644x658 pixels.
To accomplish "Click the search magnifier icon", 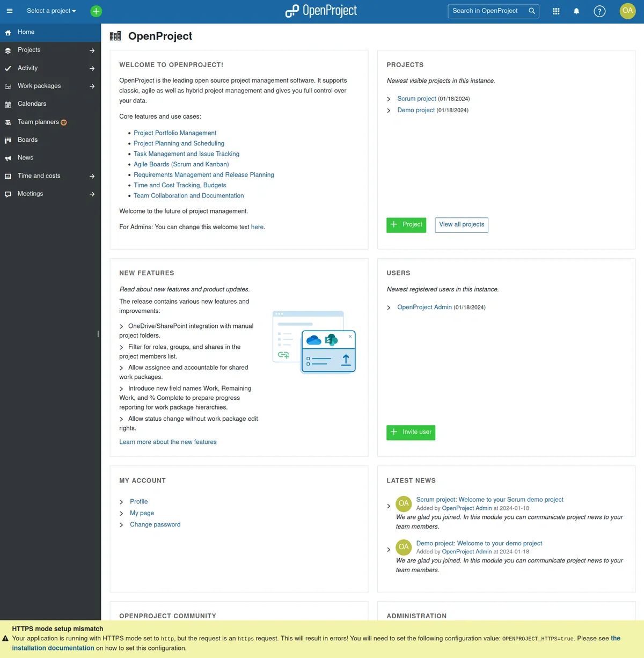I will [x=532, y=11].
